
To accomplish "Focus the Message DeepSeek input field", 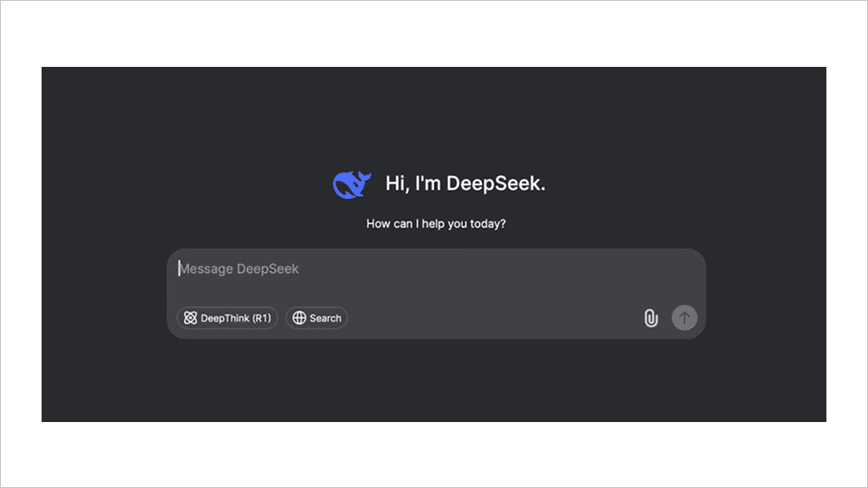I will [x=434, y=269].
